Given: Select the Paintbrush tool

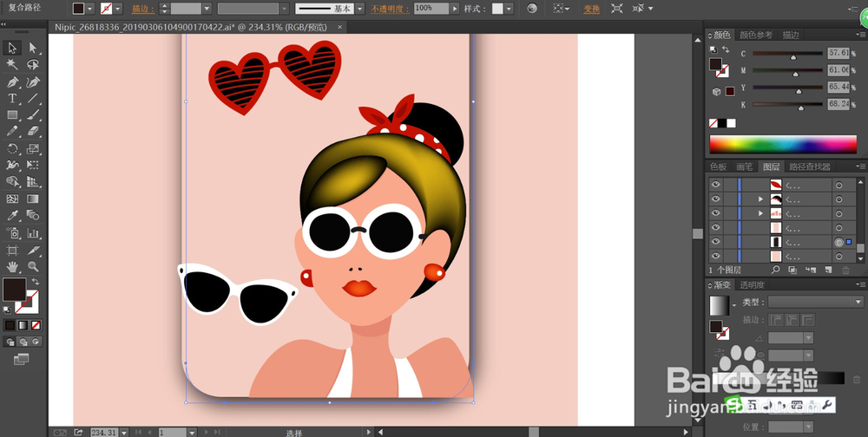Looking at the screenshot, I should click(33, 115).
